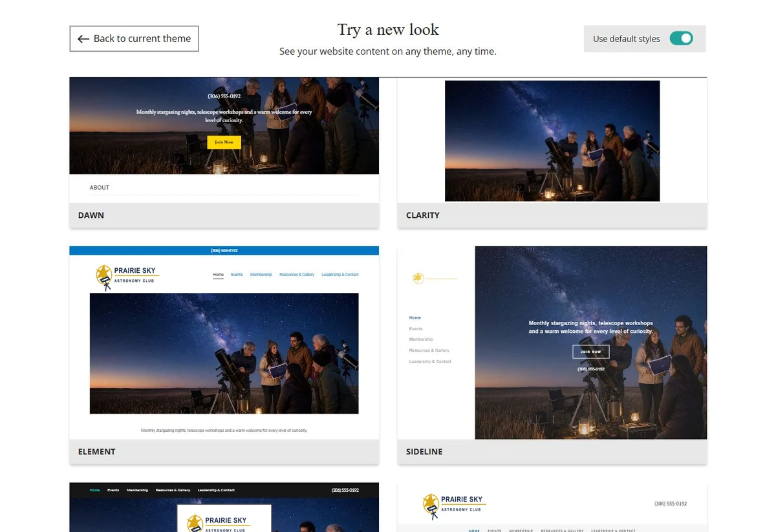Choose the Element theme preview

pos(224,343)
